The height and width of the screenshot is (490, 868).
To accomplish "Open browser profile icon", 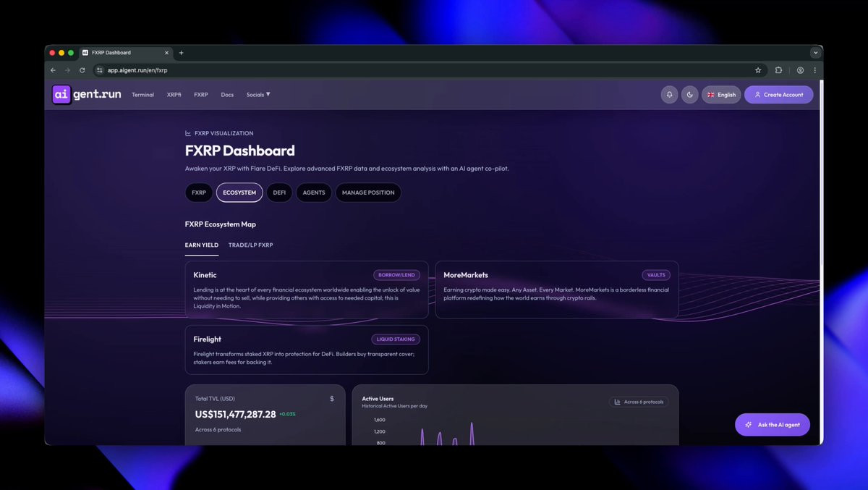I will pos(800,70).
